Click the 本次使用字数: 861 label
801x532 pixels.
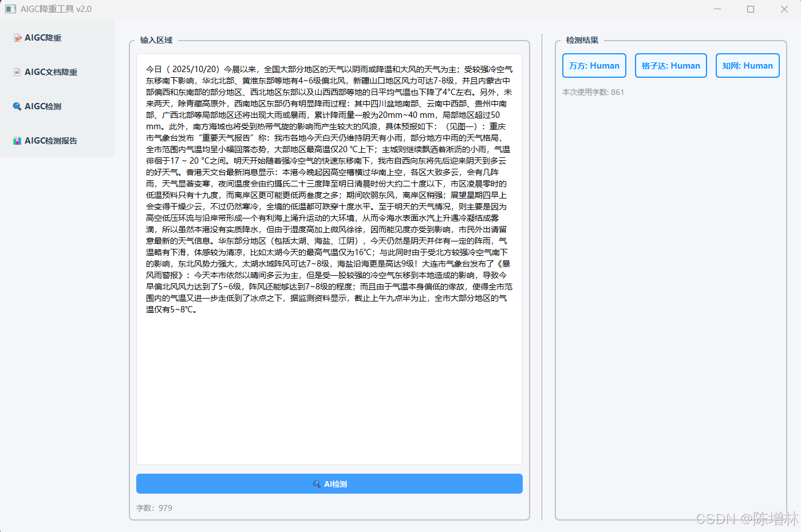[593, 92]
